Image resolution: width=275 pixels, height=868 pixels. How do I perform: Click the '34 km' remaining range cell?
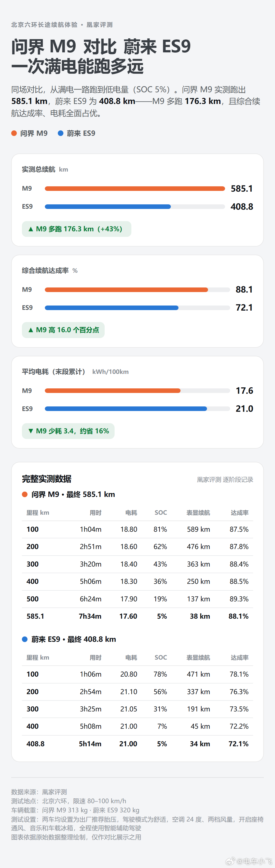tap(200, 744)
